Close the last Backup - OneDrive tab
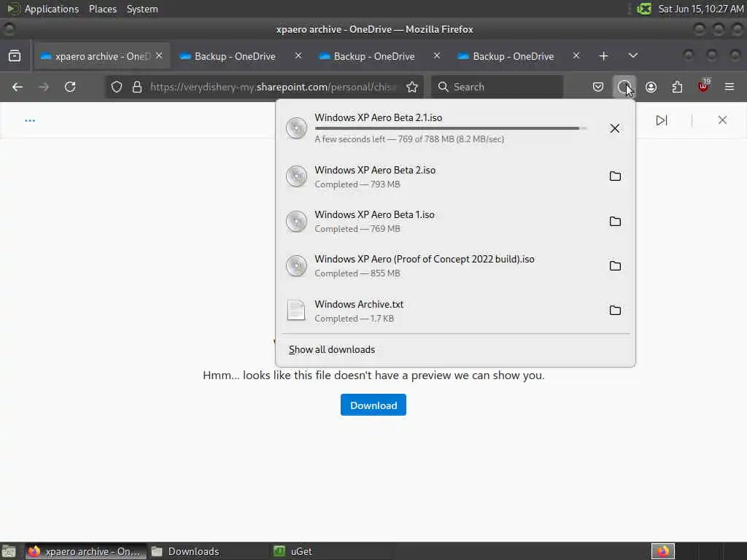 [576, 55]
